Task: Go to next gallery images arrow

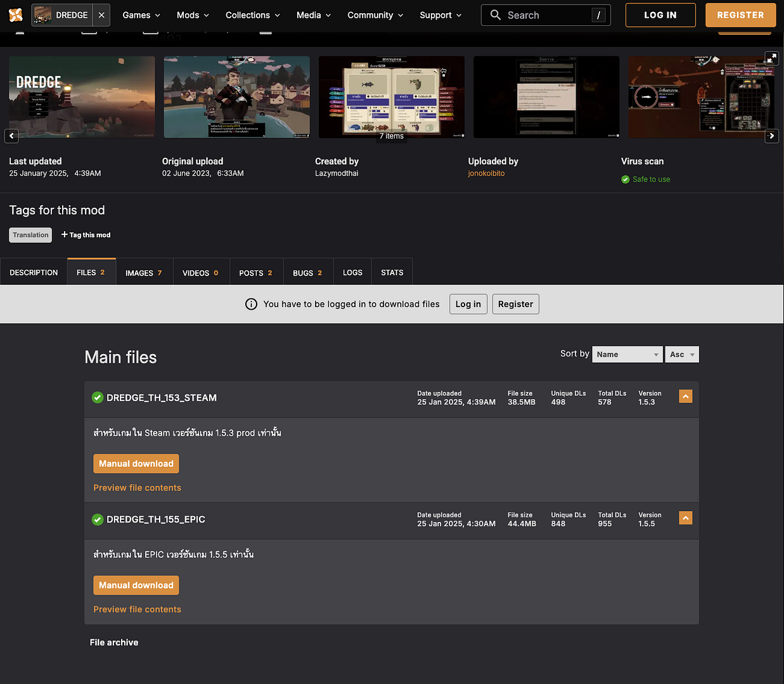Action: point(771,136)
